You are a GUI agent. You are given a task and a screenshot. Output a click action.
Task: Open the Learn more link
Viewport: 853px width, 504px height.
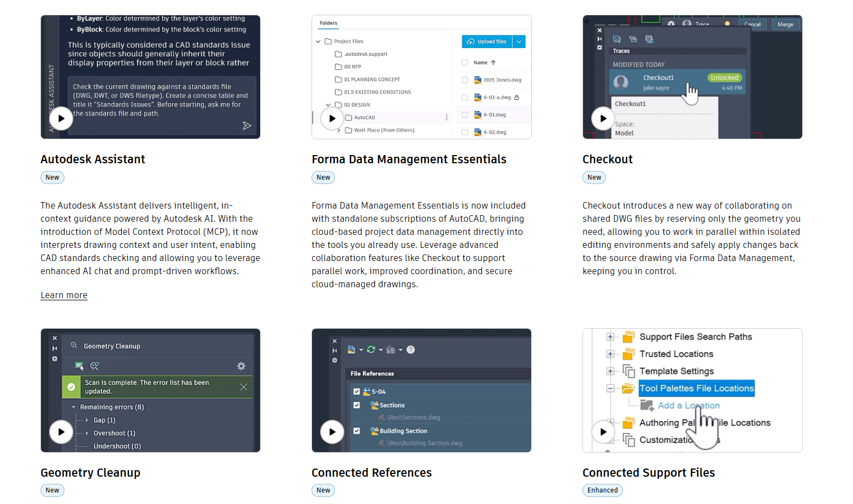coord(64,295)
